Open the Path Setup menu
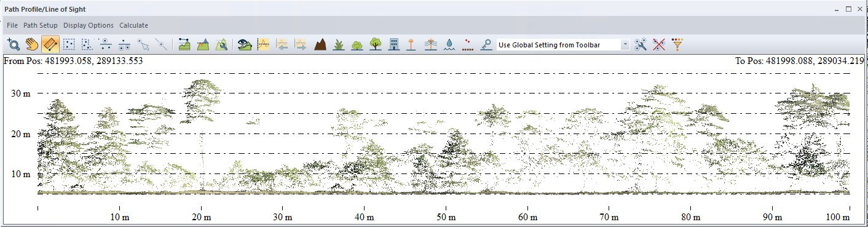Viewport: 868px width, 227px height. coord(41,25)
